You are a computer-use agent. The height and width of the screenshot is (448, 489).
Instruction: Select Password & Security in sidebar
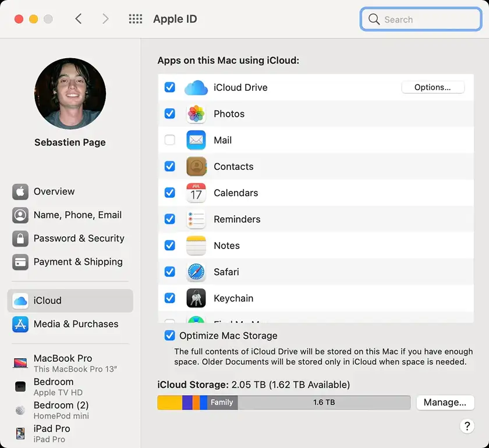(x=79, y=239)
